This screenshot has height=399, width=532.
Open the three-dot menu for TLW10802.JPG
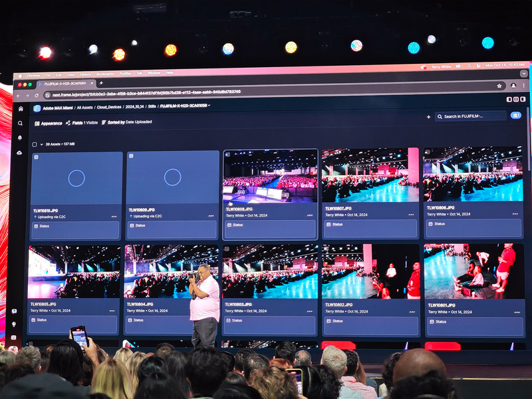pyautogui.click(x=412, y=312)
